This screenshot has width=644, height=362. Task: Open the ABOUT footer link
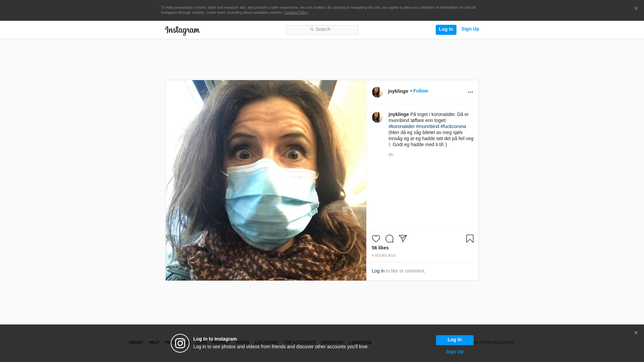(136, 343)
